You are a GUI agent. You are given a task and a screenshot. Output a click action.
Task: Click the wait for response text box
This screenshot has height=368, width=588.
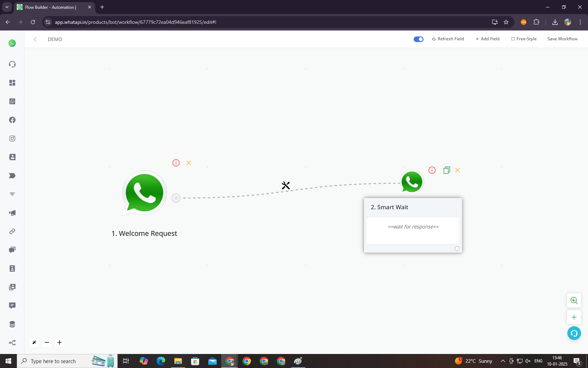click(x=413, y=230)
